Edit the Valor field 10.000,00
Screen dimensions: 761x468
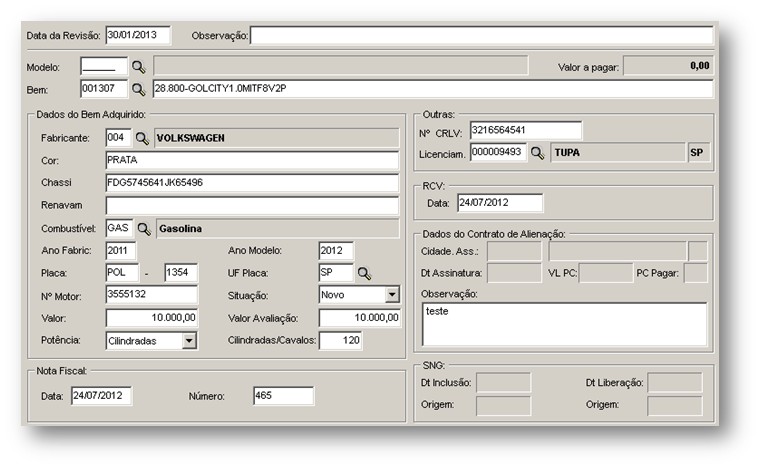[151, 318]
